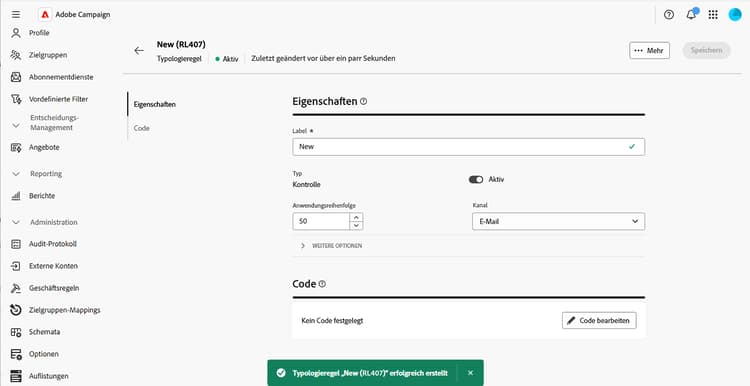Click the Optionen icon
Screen dimensions: 750x386
pyautogui.click(x=16, y=354)
